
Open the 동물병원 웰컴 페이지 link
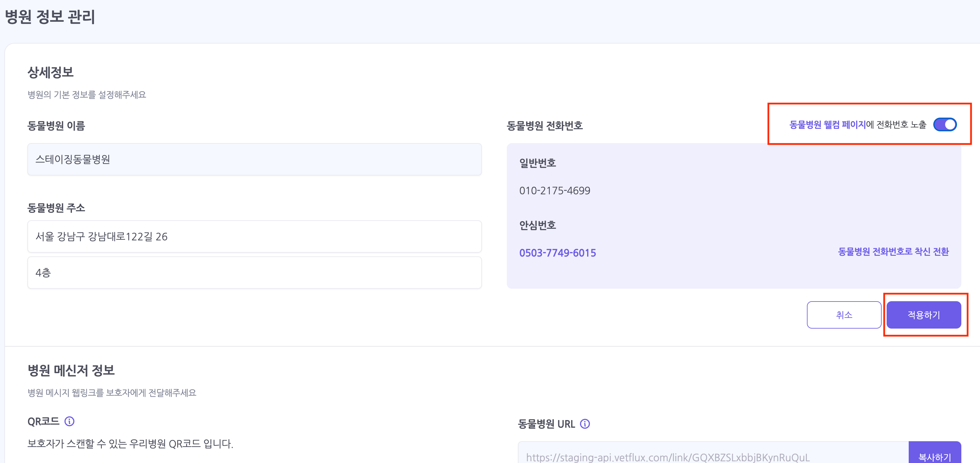pyautogui.click(x=827, y=124)
